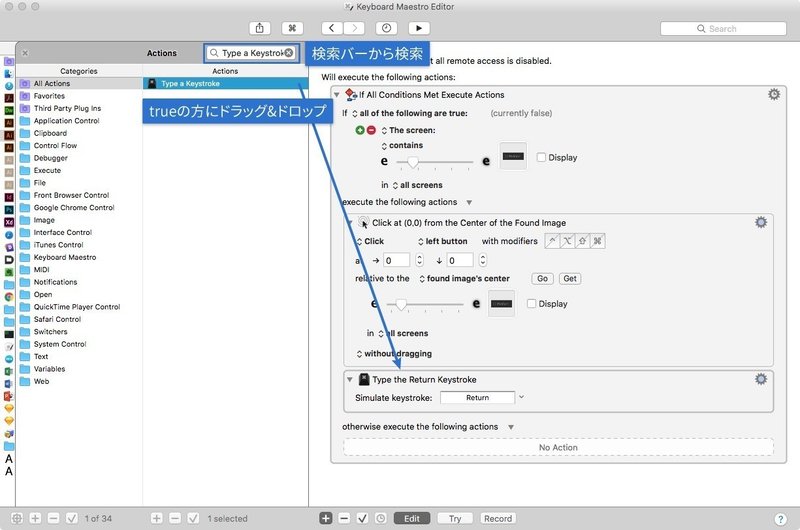Toggle the Command modifier key button
The width and height of the screenshot is (800, 530).
coord(597,241)
